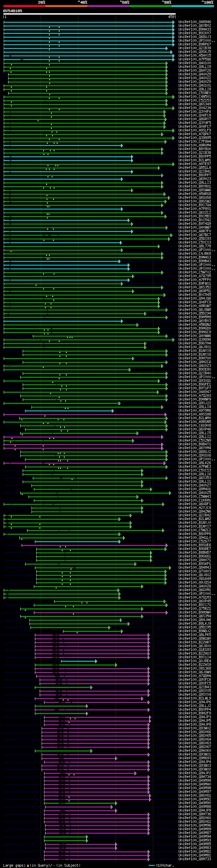
Task: Open hit UniRef100_O48946
Action: (195, 22)
